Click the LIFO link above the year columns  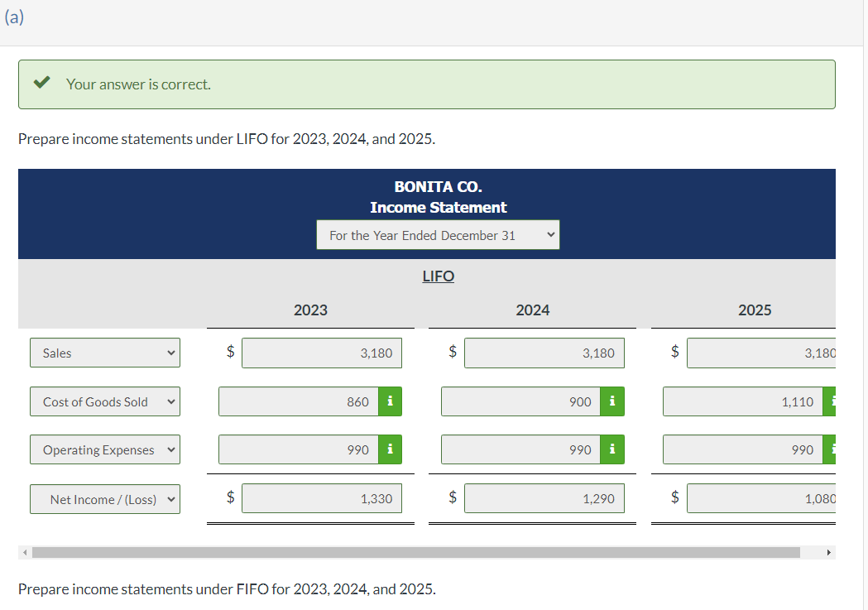(438, 276)
